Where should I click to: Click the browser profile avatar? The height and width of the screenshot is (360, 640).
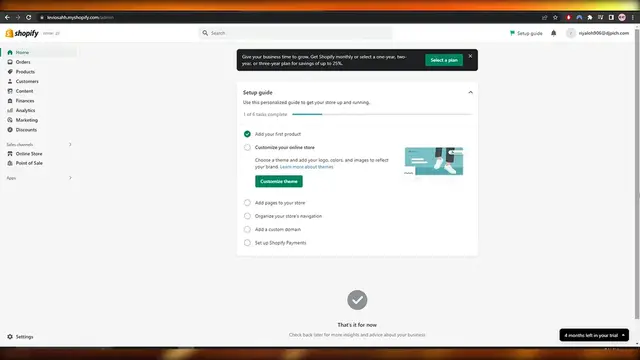coord(622,17)
